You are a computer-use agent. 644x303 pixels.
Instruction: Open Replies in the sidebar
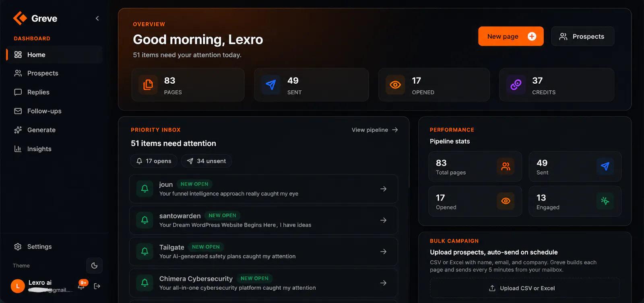pos(55,92)
